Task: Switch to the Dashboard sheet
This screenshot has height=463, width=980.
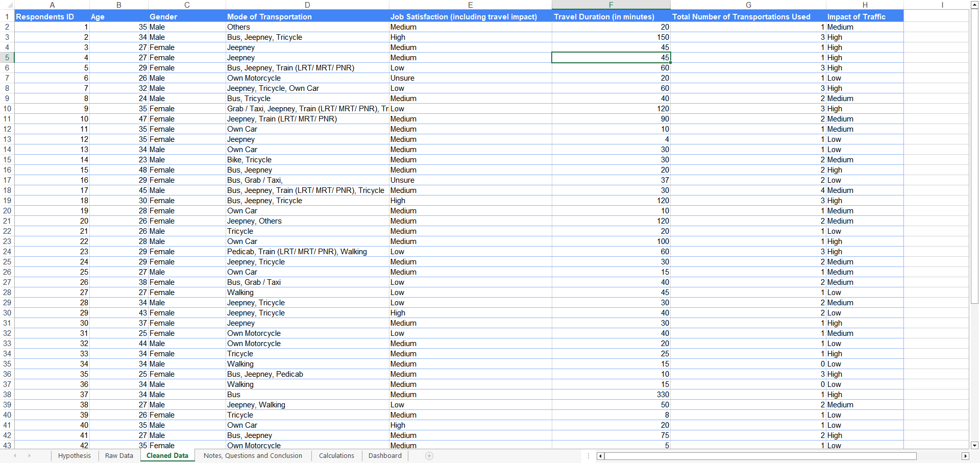Action: pos(385,456)
